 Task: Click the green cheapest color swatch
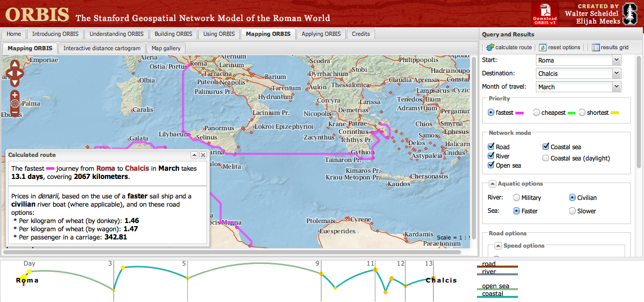point(572,113)
